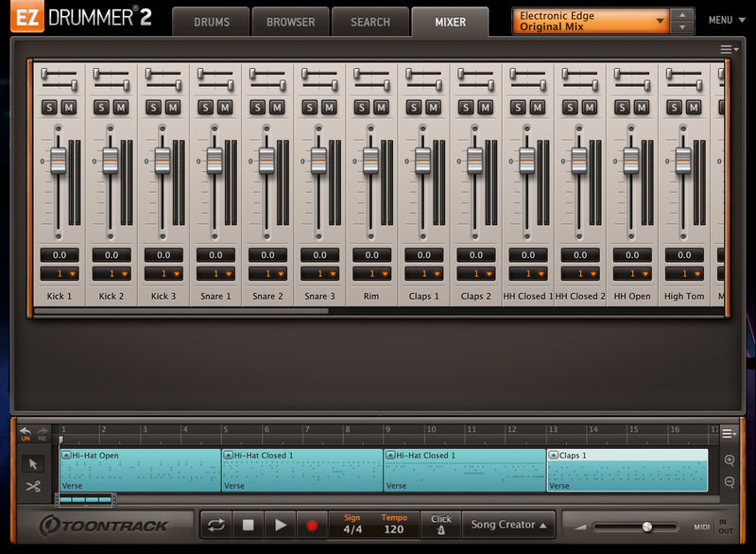Viewport: 756px width, 554px height.
Task: Mute the Kick 1 channel
Action: 69,108
